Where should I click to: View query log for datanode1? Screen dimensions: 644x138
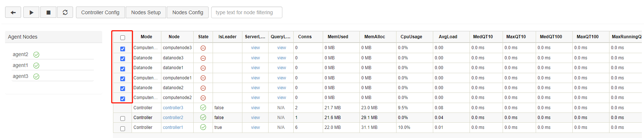click(x=282, y=68)
